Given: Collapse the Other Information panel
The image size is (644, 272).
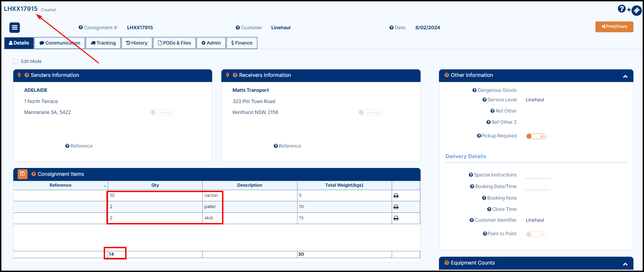Looking at the screenshot, I should (625, 76).
